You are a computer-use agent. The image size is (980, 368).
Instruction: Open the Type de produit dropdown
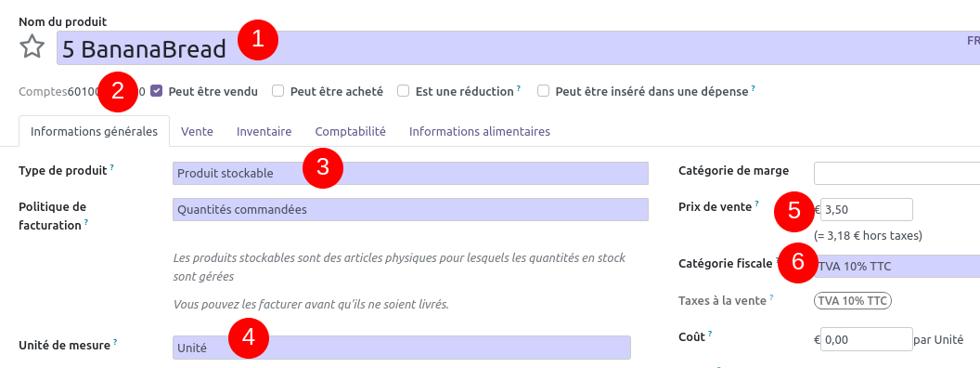[410, 174]
